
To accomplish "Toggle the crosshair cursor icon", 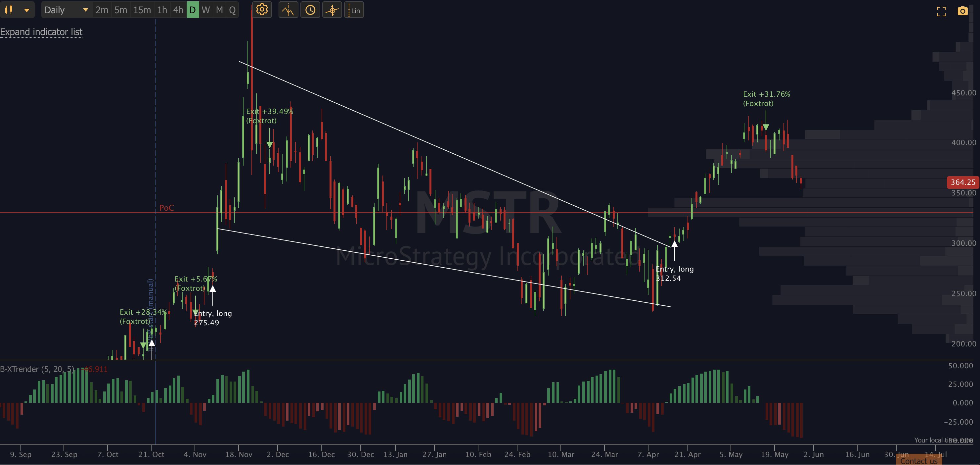I will [x=332, y=10].
